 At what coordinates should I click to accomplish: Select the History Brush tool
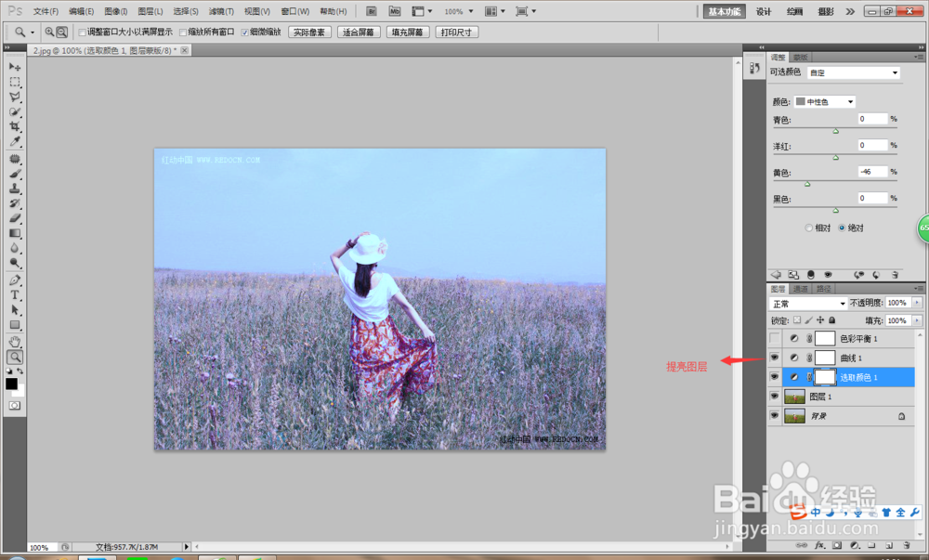coord(15,203)
